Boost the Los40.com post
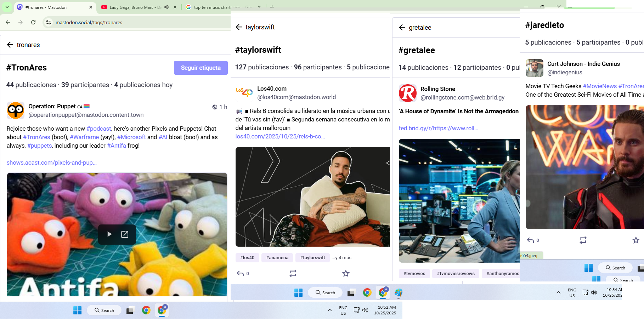The width and height of the screenshot is (644, 319). tap(293, 273)
